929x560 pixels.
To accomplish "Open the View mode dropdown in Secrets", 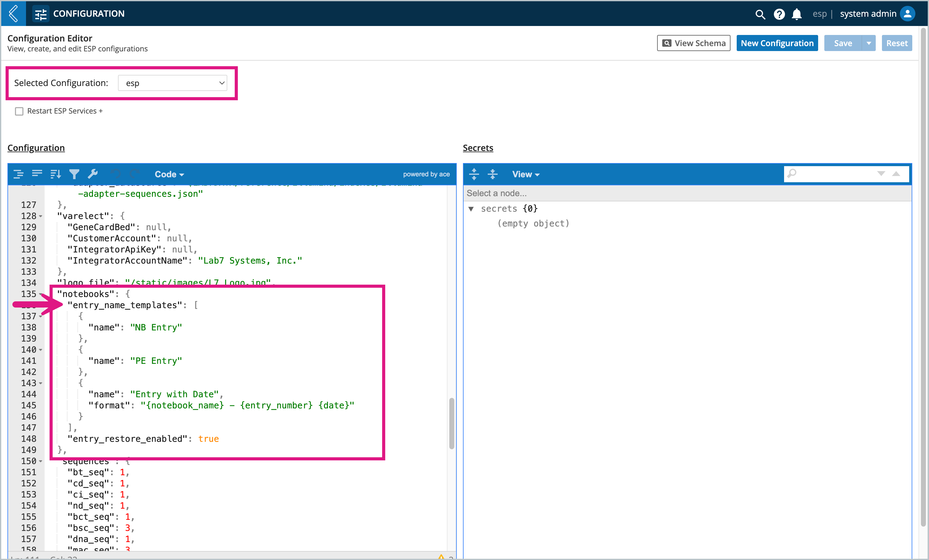I will click(x=526, y=174).
